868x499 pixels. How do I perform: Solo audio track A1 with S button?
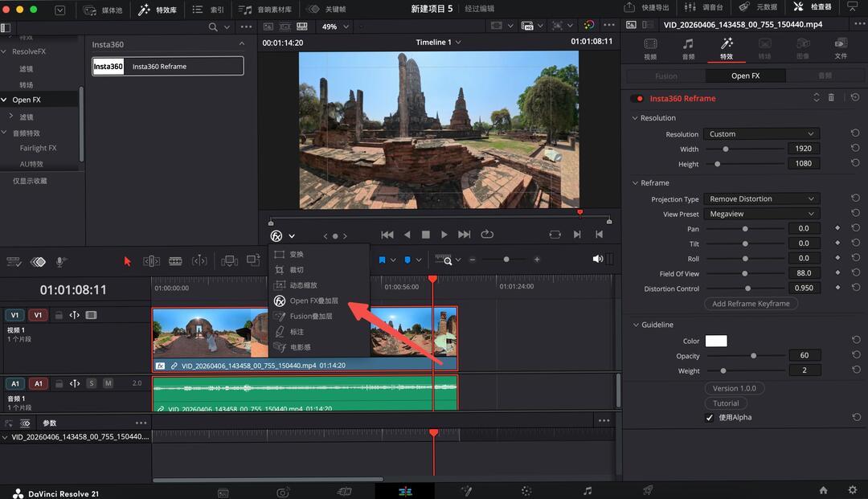coord(92,382)
